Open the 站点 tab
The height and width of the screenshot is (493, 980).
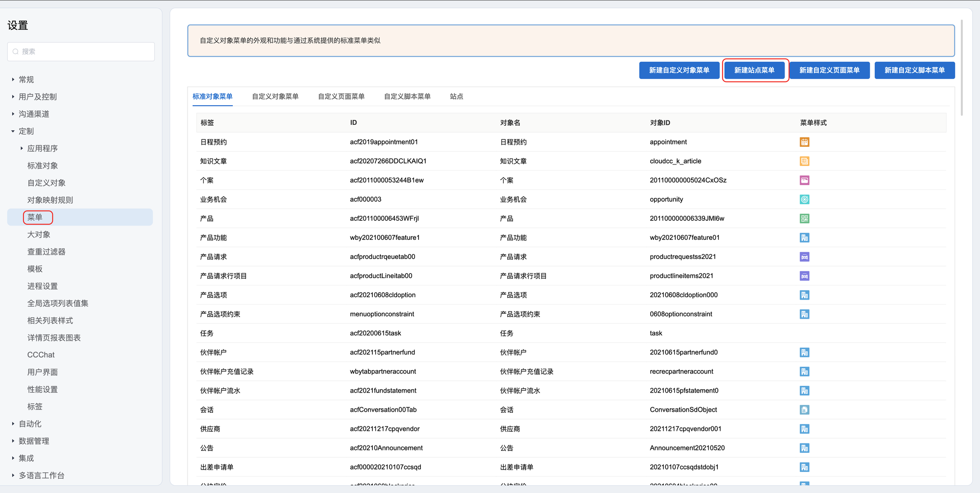coord(456,96)
